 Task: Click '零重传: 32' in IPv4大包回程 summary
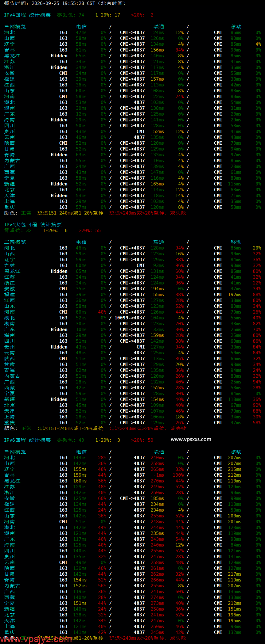18,231
